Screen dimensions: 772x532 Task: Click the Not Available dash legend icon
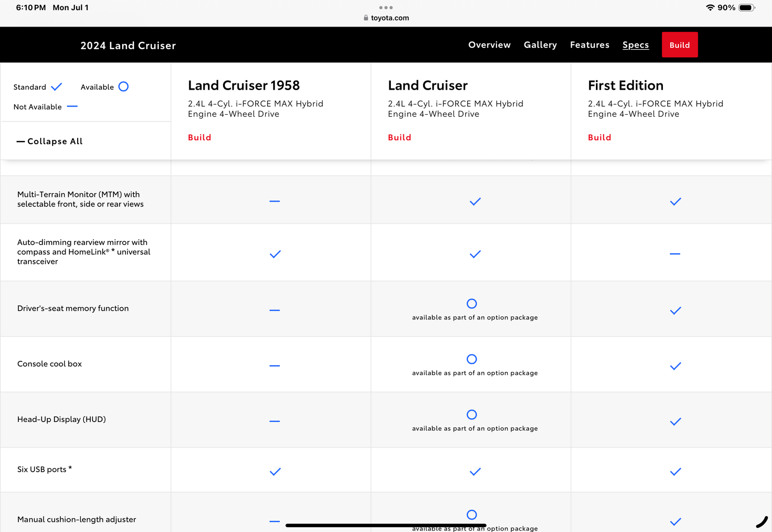[72, 106]
